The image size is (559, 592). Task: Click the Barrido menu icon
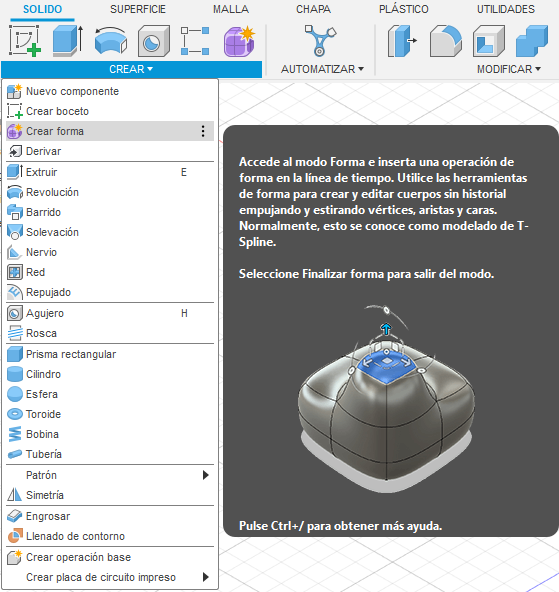tap(15, 212)
